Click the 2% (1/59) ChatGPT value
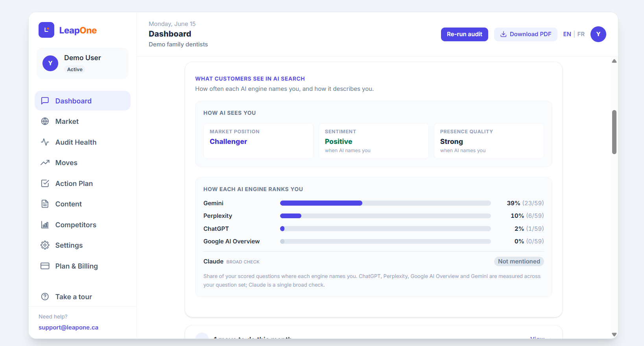The width and height of the screenshot is (644, 346). (529, 228)
